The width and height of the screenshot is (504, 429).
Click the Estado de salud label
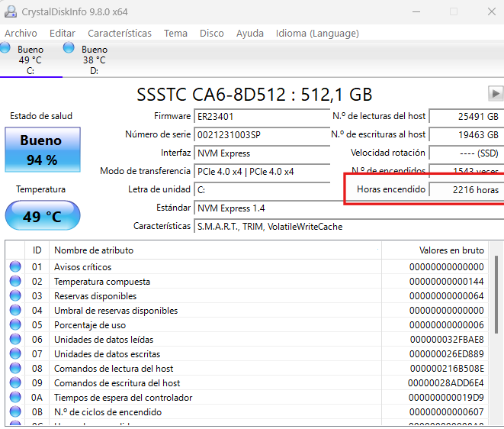point(41,116)
